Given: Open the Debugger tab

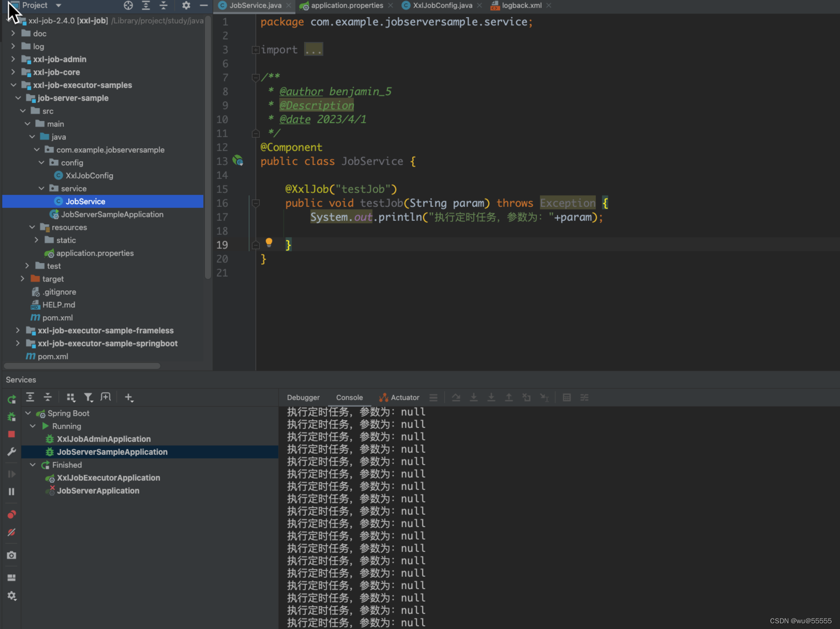Looking at the screenshot, I should tap(303, 397).
